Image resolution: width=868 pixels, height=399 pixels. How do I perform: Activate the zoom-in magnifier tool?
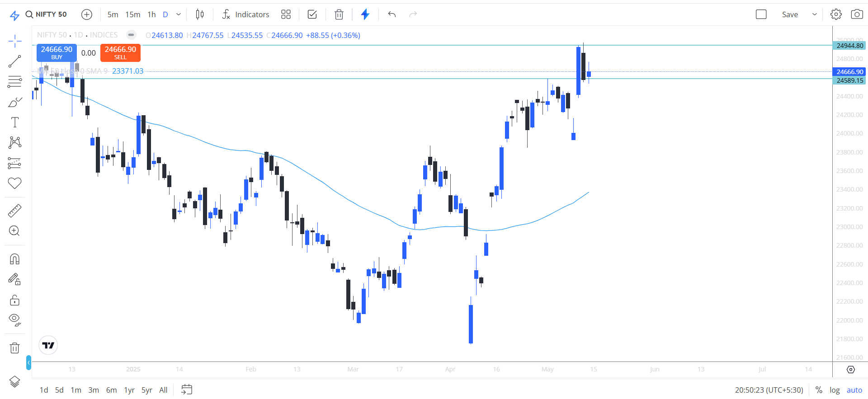tap(15, 231)
